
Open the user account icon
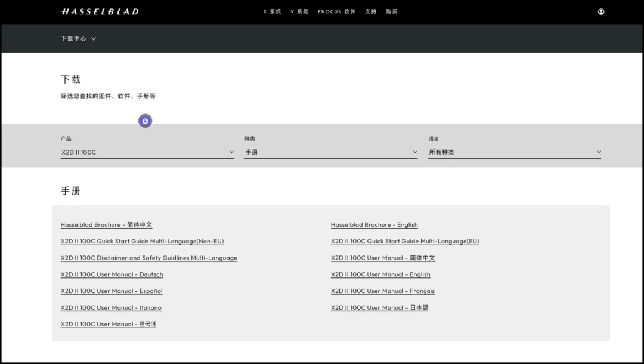click(601, 11)
